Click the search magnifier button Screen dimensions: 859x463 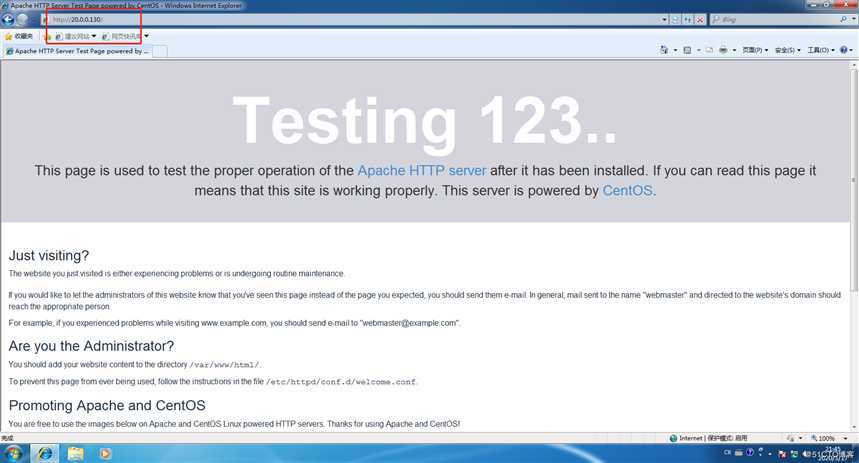click(x=844, y=20)
